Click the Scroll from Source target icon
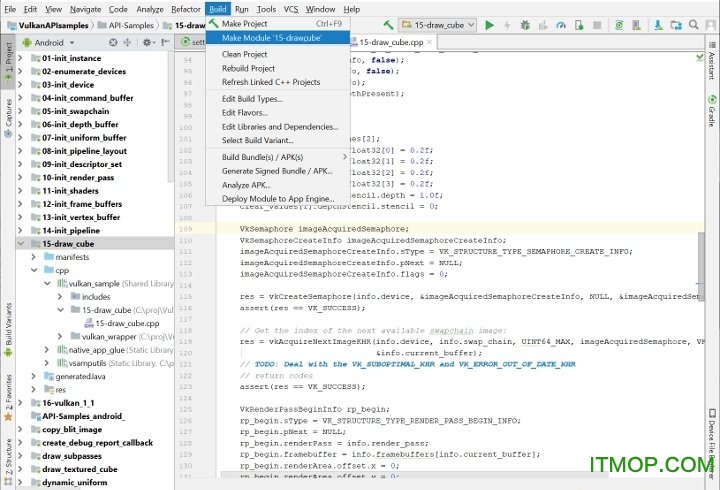 click(113, 42)
